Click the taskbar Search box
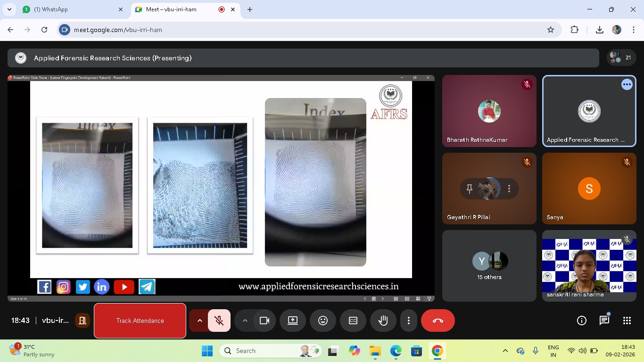 tap(271, 351)
